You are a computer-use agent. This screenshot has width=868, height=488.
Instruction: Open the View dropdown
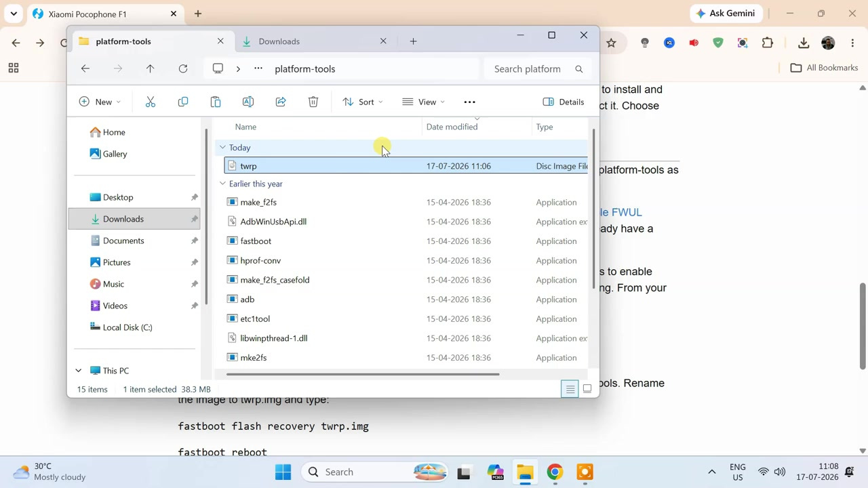pyautogui.click(x=424, y=102)
